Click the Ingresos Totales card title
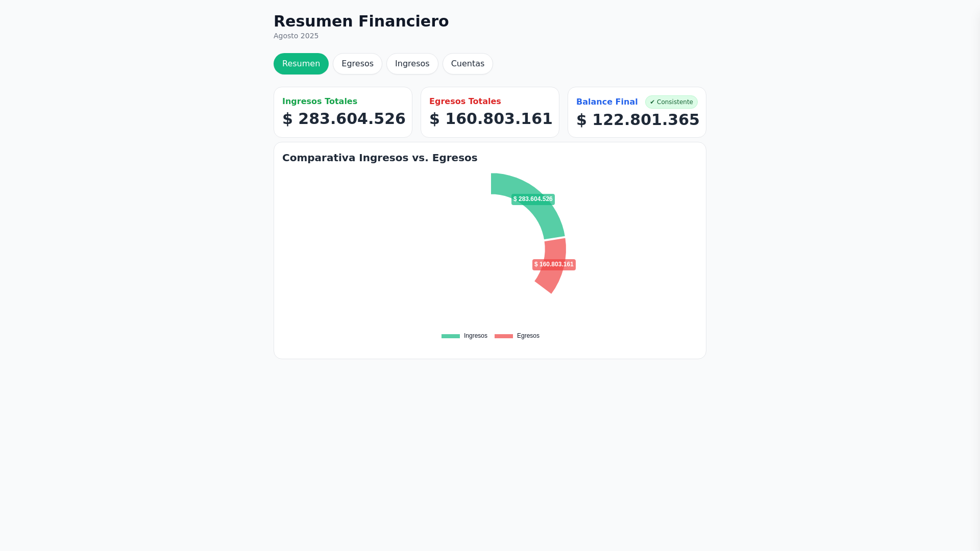The height and width of the screenshot is (551, 980). [x=320, y=102]
